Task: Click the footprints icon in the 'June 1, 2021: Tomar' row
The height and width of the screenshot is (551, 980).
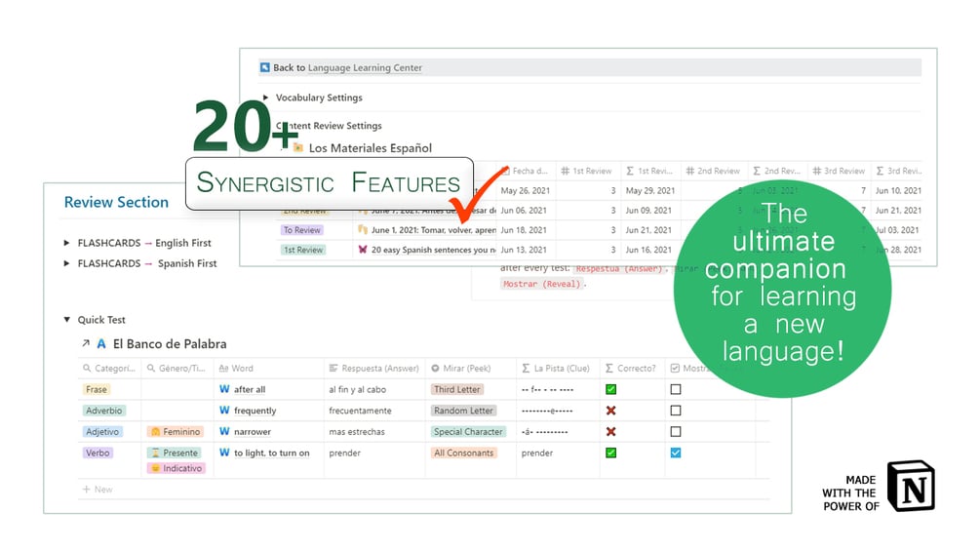Action: 363,230
